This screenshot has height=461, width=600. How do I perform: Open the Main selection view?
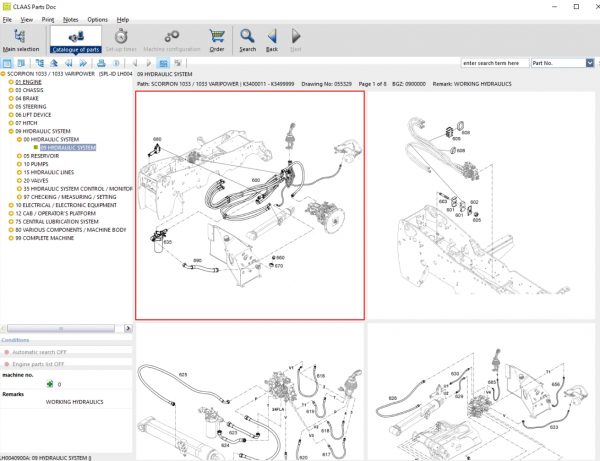pyautogui.click(x=21, y=40)
